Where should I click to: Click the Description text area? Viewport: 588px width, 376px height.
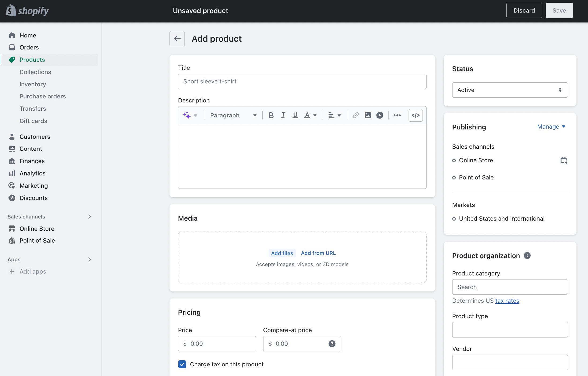click(x=302, y=156)
